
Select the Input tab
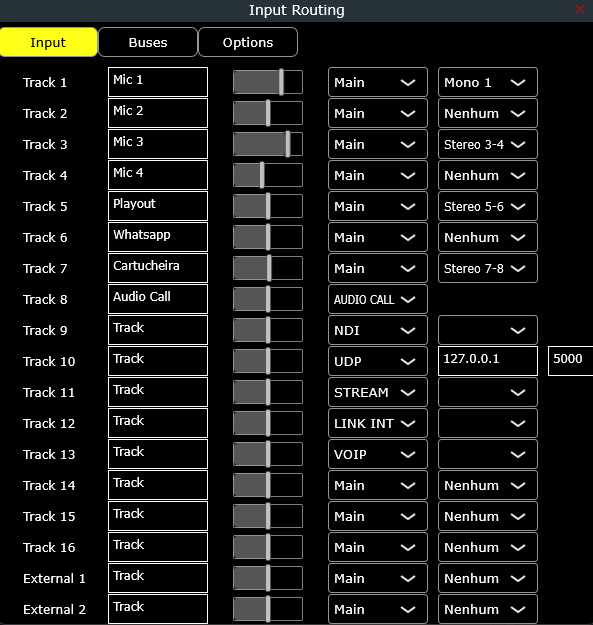49,42
